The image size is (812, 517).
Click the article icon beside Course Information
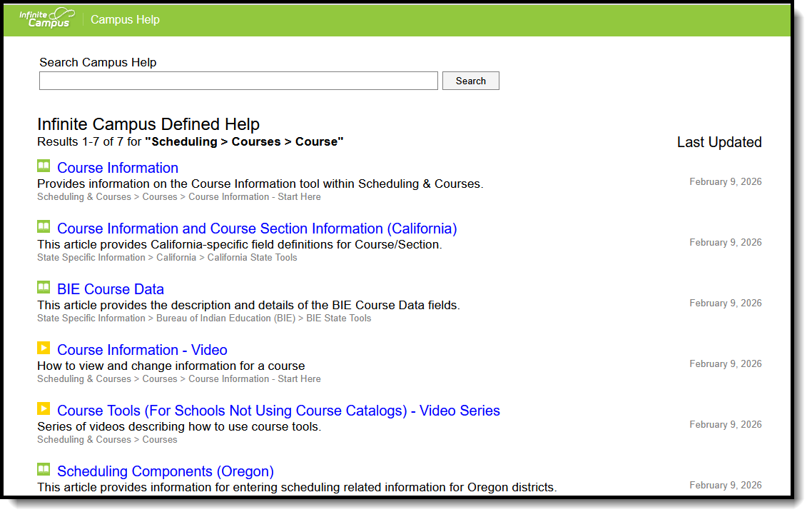(x=44, y=166)
